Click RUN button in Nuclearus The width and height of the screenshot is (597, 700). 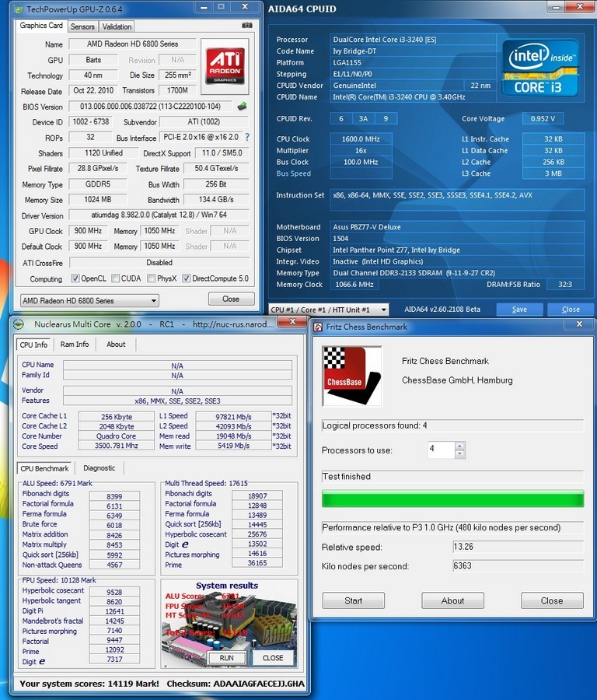[227, 657]
